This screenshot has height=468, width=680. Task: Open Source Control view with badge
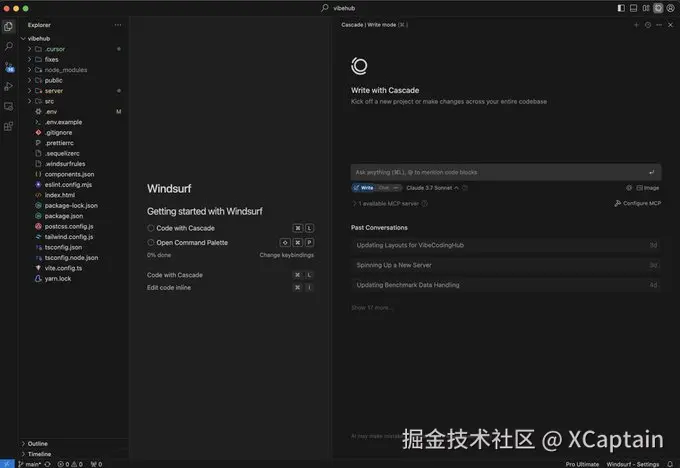[9, 67]
